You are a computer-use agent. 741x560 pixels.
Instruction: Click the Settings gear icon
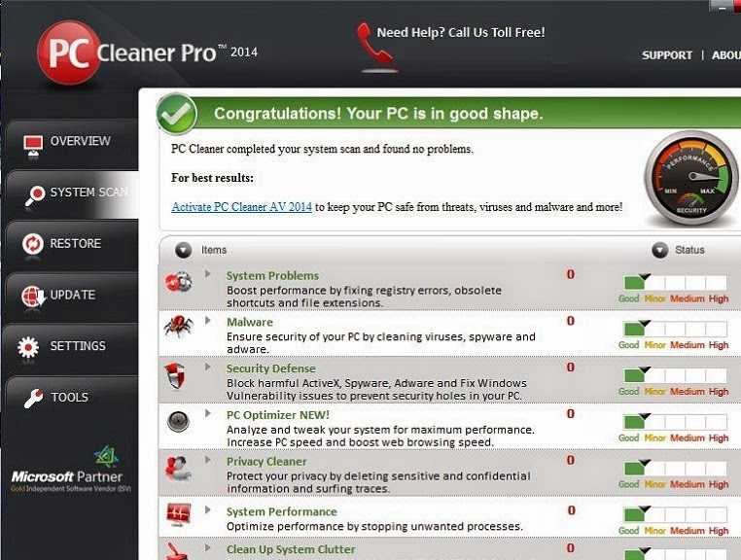coord(28,347)
